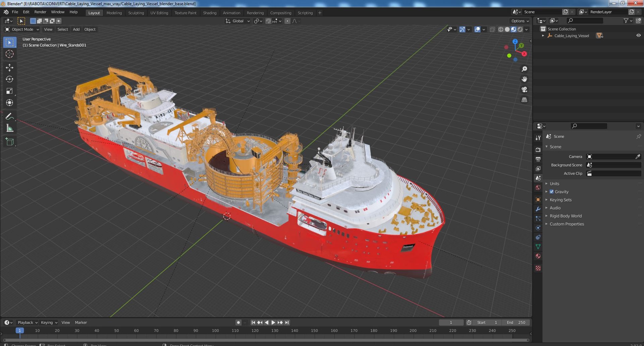The width and height of the screenshot is (644, 346).
Task: Open the Add menu in viewport
Action: tap(76, 30)
